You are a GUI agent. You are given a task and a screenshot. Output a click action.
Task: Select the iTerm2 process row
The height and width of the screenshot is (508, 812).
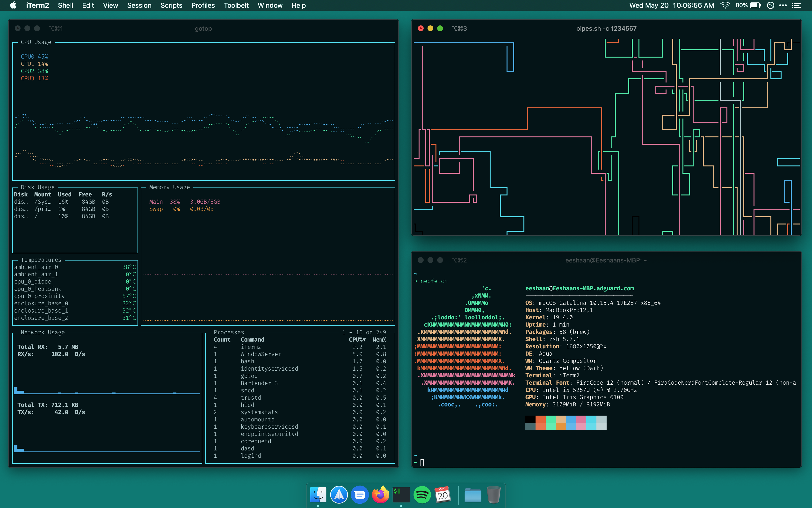coord(300,347)
